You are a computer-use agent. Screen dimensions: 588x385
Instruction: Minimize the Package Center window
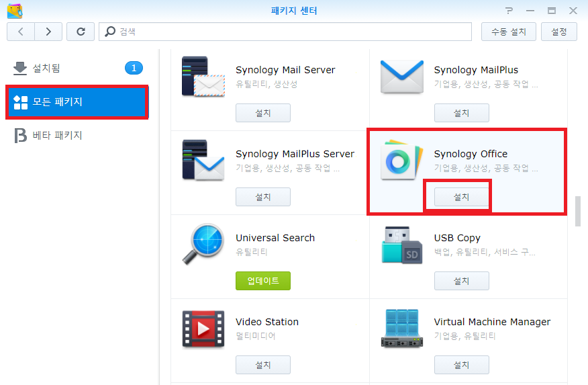click(x=530, y=11)
